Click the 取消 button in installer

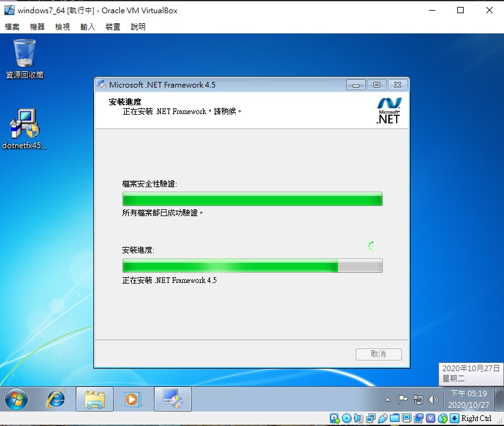[x=378, y=354]
